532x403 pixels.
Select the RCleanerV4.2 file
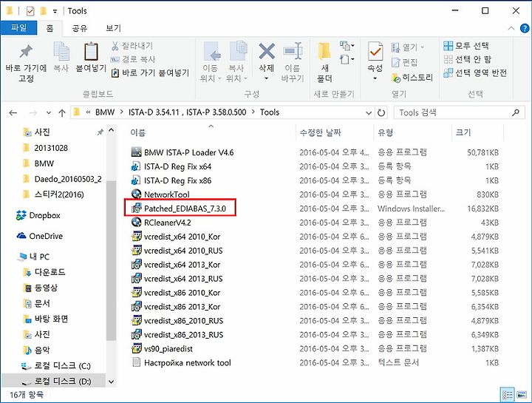tap(162, 223)
